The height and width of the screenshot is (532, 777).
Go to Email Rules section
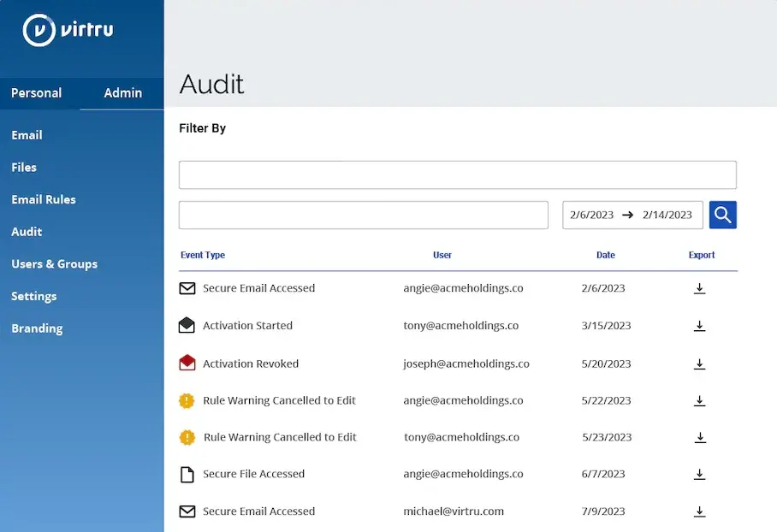pyautogui.click(x=44, y=199)
